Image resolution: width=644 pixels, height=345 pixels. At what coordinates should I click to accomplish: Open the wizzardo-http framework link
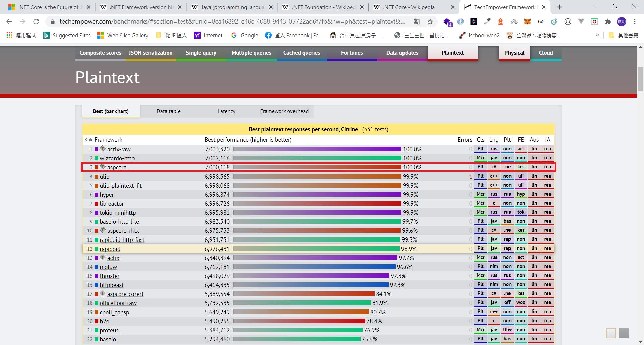(x=117, y=158)
